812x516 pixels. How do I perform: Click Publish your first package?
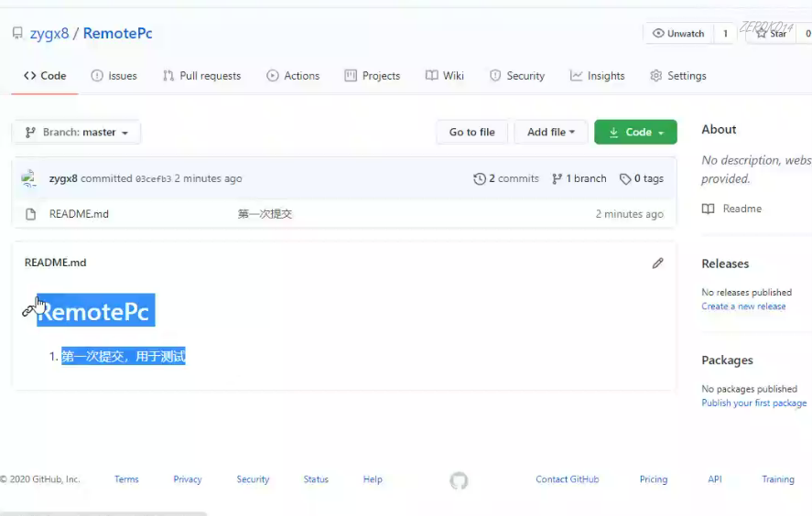pos(754,403)
